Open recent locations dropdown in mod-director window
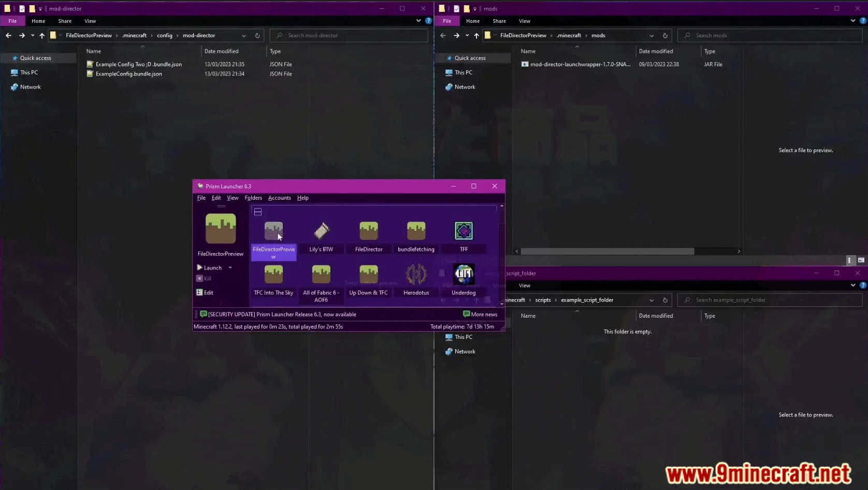This screenshot has height=490, width=868. tap(33, 35)
